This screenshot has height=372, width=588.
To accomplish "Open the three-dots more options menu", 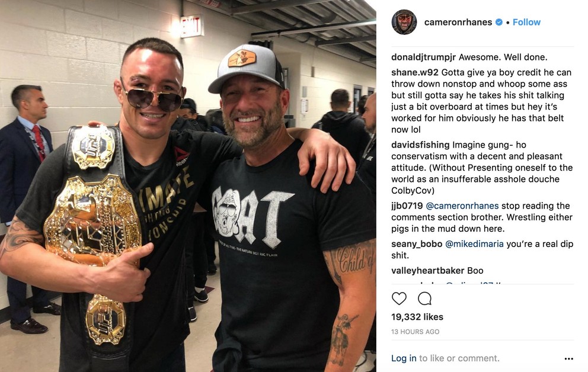I will point(569,358).
